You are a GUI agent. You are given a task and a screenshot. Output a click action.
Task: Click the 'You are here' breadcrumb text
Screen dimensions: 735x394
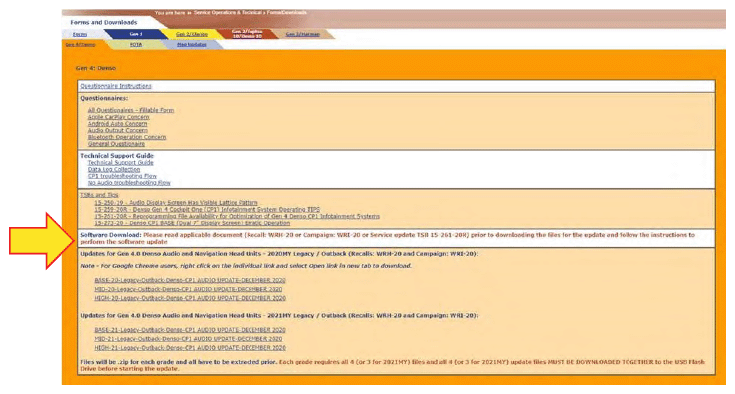(x=231, y=13)
